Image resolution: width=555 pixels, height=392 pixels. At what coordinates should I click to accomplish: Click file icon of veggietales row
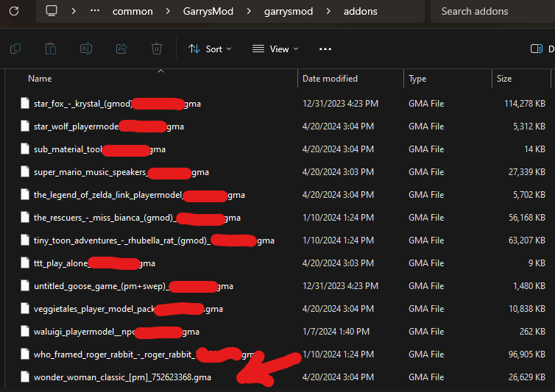pyautogui.click(x=25, y=308)
